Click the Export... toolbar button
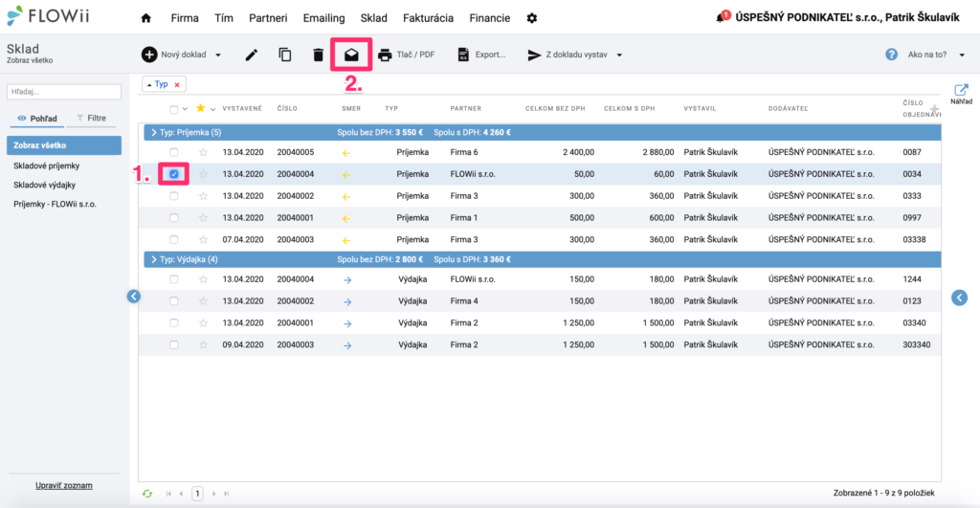980x508 pixels. point(481,55)
